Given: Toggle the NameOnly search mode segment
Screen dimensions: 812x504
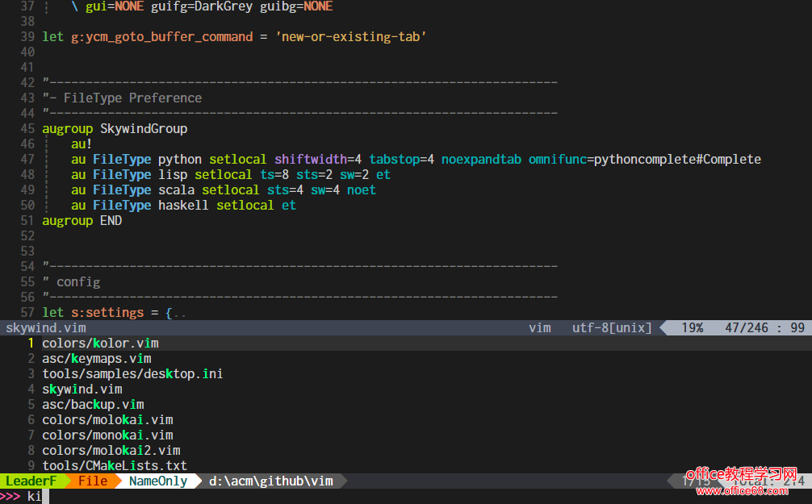Looking at the screenshot, I should [x=157, y=481].
